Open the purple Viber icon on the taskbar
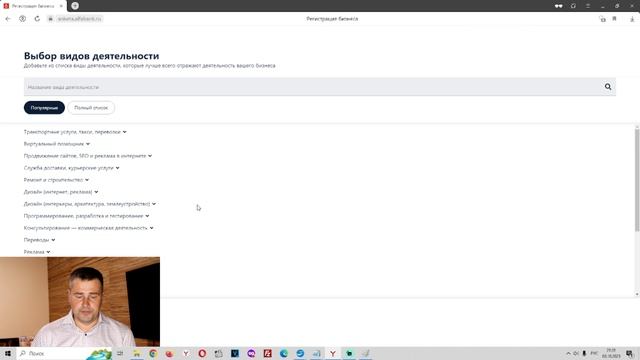This screenshot has height=360, width=640. coord(251,353)
